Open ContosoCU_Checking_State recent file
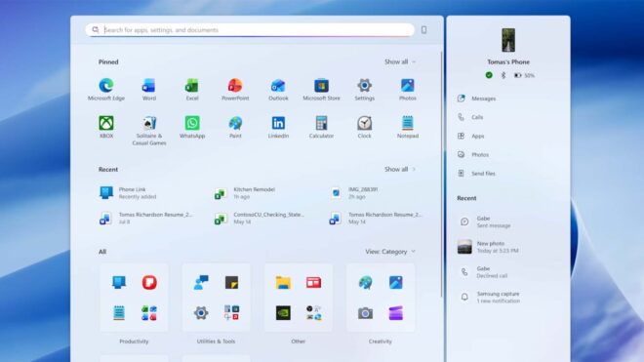Viewport: 644px width, 362px height. point(260,218)
